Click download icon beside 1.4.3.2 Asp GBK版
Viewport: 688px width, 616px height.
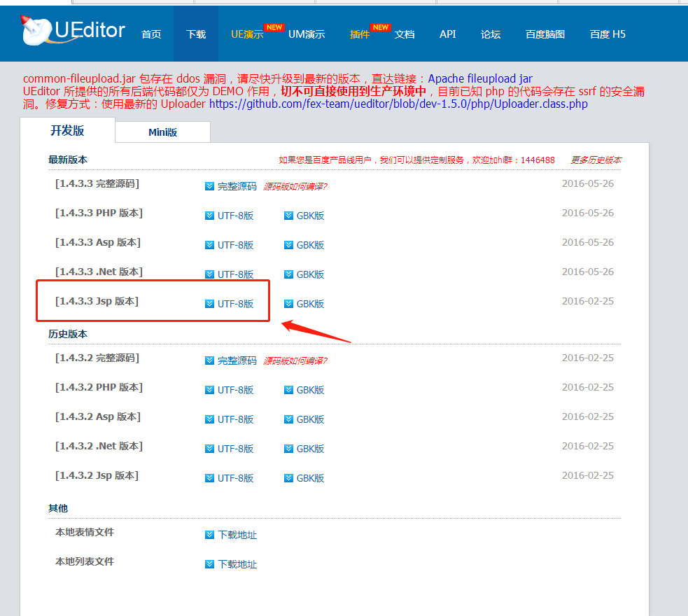[288, 419]
